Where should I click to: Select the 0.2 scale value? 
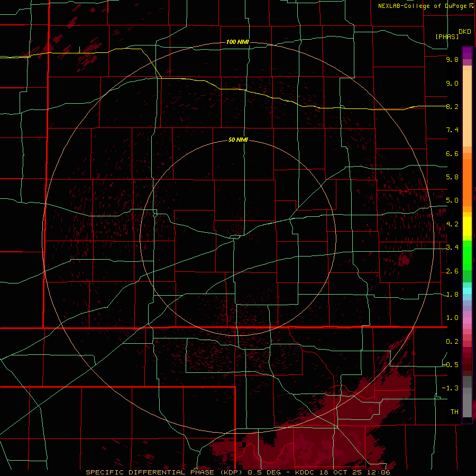point(452,342)
